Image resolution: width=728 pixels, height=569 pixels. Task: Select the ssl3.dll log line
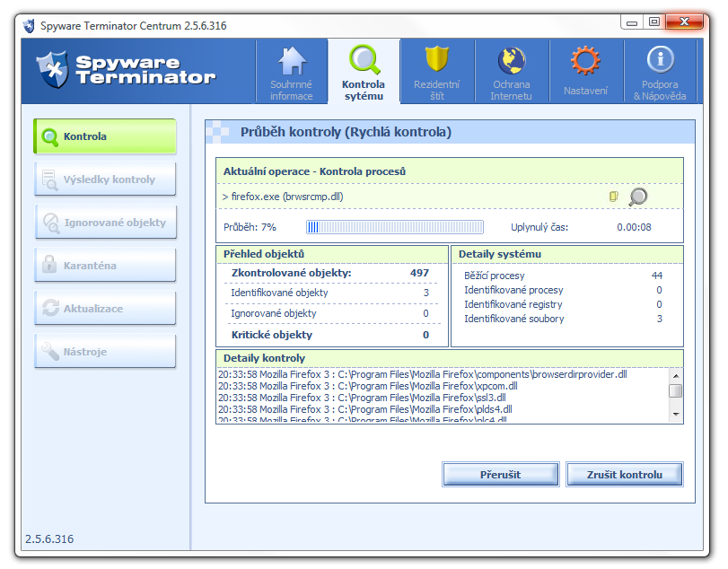point(362,398)
